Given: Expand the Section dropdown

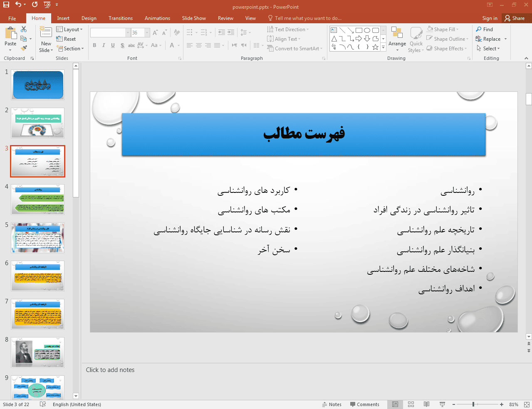Looking at the screenshot, I should point(71,49).
